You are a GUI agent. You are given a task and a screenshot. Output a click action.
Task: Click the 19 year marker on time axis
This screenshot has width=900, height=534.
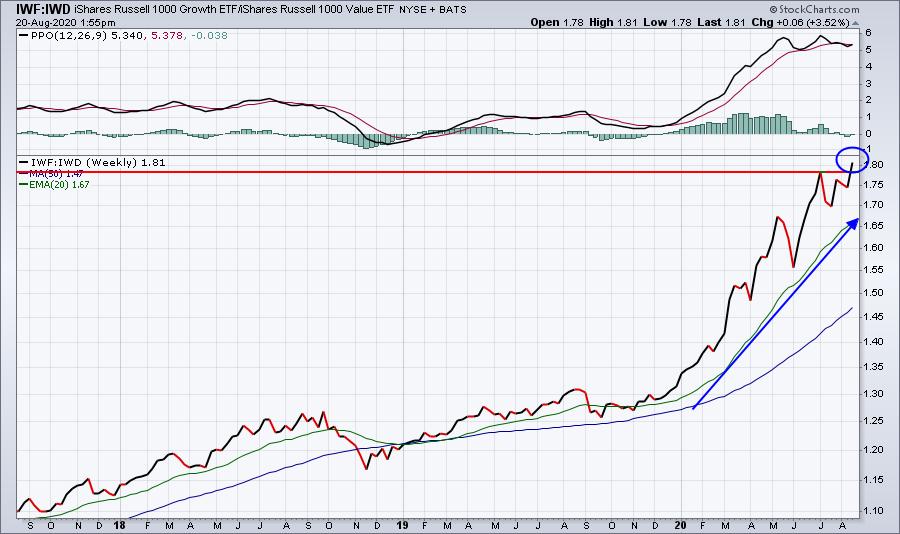[402, 525]
